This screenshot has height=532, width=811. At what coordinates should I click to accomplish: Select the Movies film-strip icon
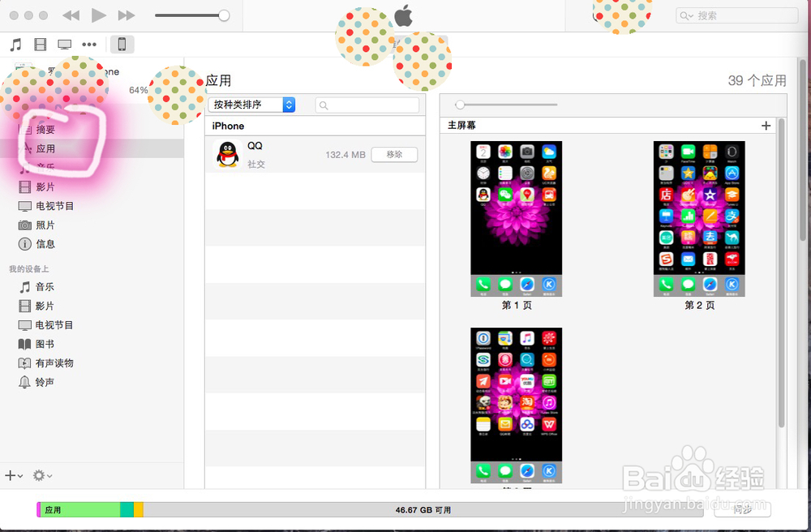point(40,44)
